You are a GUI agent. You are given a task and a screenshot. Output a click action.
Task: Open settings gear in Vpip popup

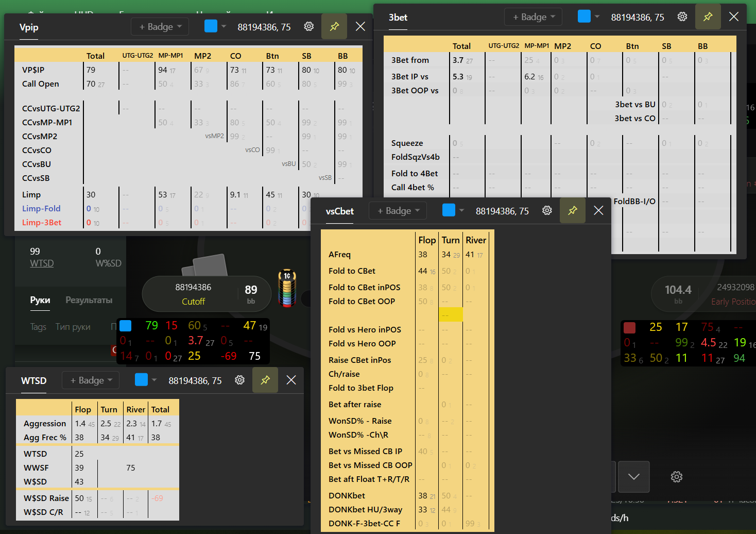coord(309,26)
